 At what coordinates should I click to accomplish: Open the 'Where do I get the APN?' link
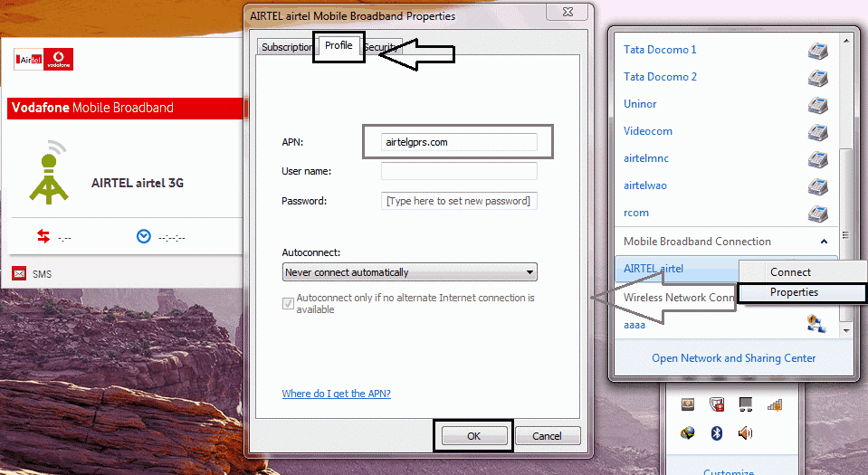(x=336, y=393)
